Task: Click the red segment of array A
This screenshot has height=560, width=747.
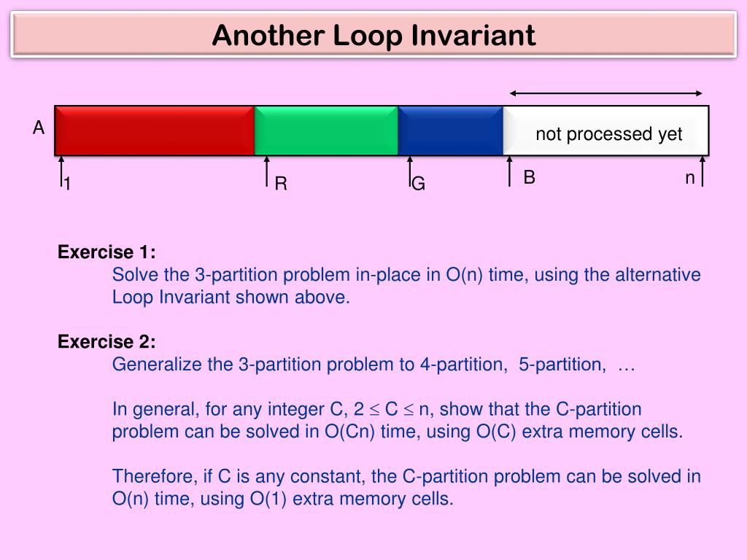Action: click(155, 131)
